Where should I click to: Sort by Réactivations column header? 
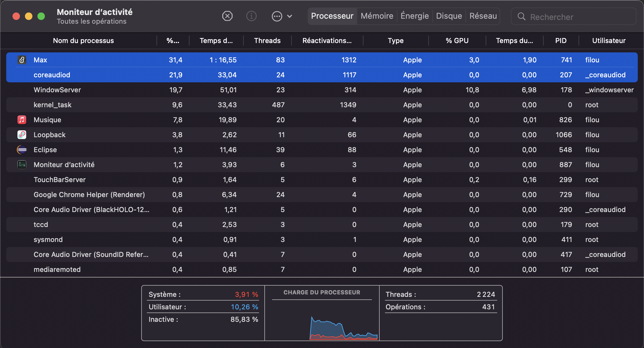point(327,41)
